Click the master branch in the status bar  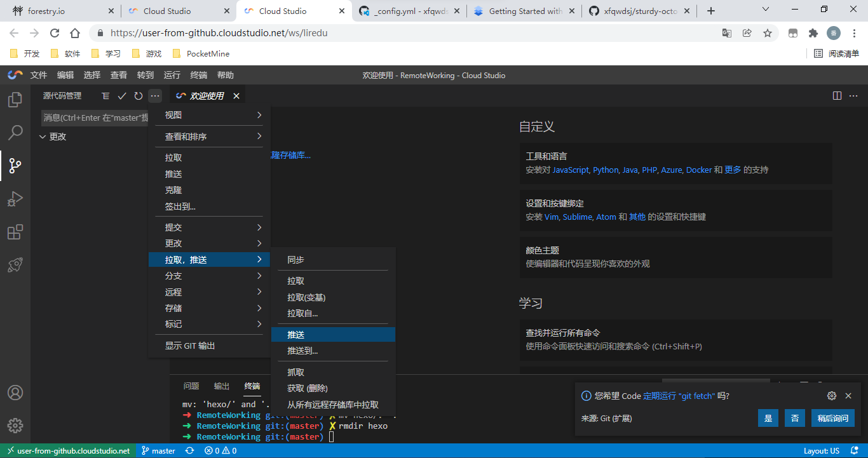pos(158,451)
